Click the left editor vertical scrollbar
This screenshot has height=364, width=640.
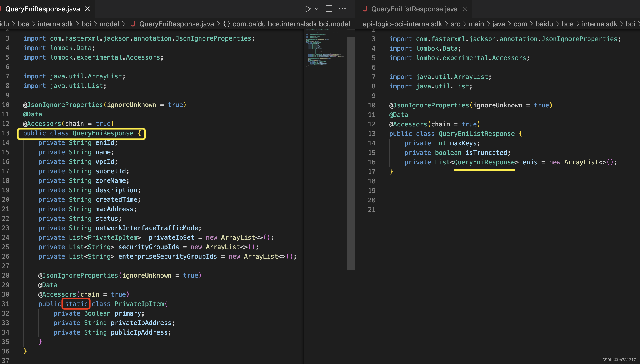point(351,153)
